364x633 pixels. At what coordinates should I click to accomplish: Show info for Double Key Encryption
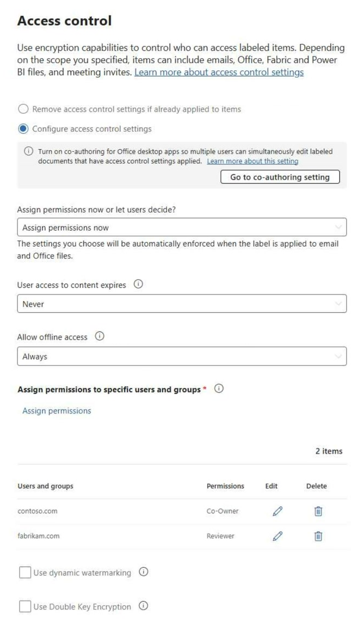[x=143, y=606]
